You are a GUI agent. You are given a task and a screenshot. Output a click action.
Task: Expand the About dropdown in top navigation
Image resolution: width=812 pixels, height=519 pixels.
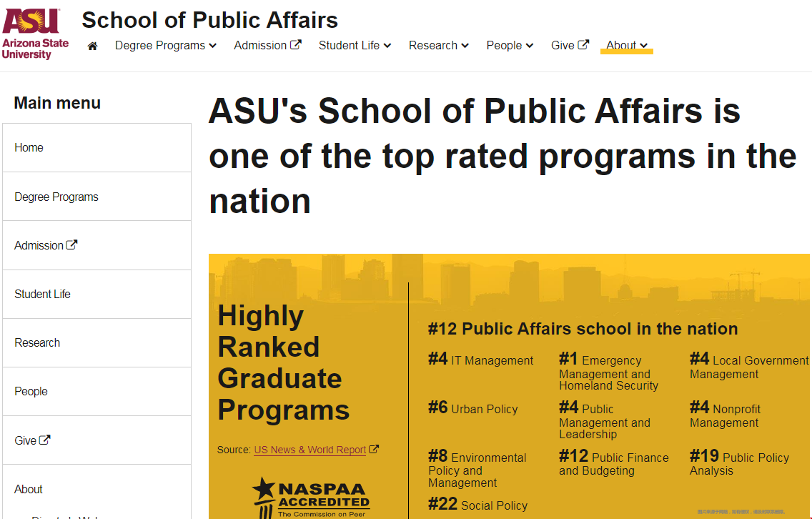point(627,46)
